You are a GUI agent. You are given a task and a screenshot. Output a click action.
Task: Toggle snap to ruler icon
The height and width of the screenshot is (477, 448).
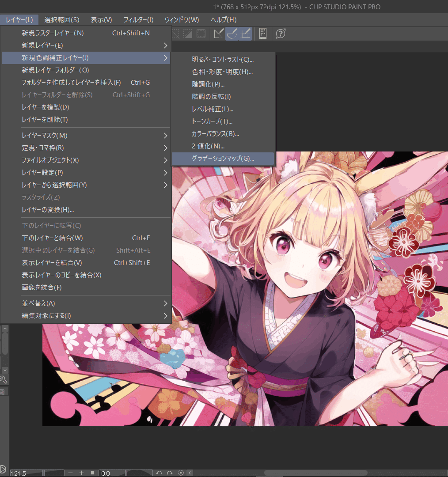[219, 34]
